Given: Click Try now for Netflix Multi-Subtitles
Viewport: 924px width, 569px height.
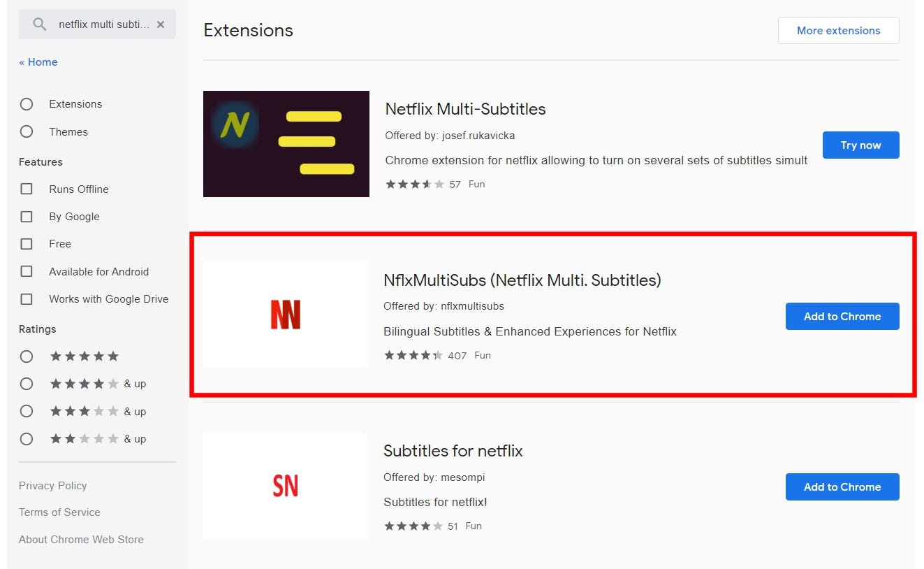Looking at the screenshot, I should [x=860, y=145].
